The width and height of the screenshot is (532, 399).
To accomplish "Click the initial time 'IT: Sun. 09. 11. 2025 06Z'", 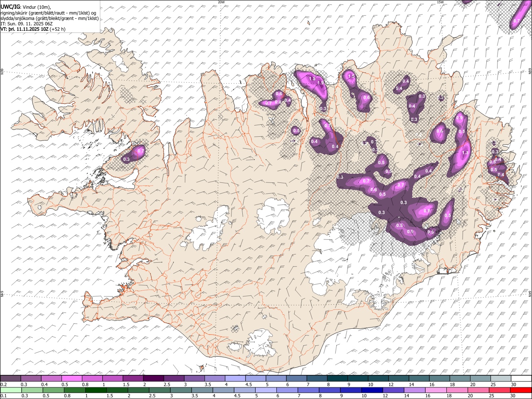I will 27,24.
